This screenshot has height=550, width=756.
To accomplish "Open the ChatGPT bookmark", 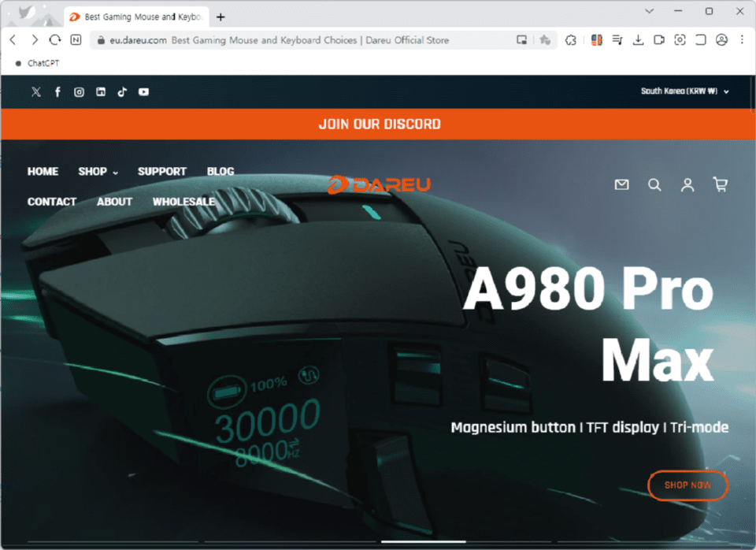I will click(x=38, y=63).
